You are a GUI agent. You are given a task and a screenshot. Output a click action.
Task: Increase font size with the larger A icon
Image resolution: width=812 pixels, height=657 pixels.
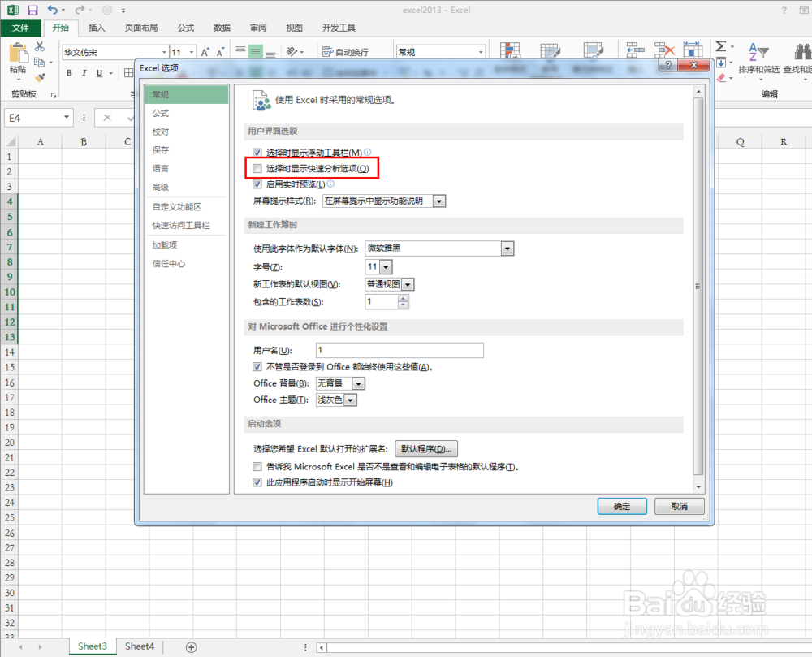point(205,52)
